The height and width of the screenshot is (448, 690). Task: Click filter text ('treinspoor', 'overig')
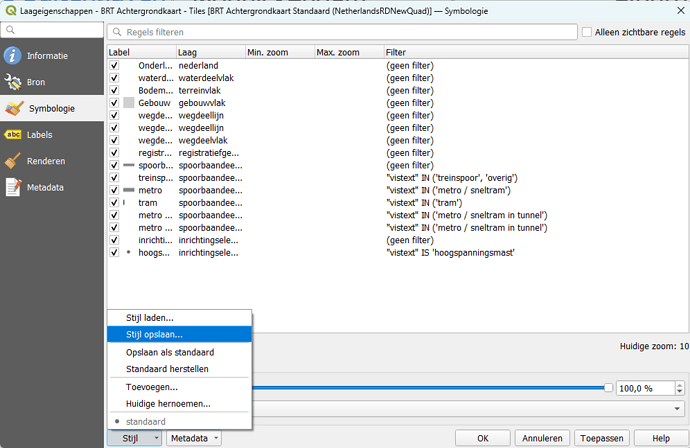pyautogui.click(x=475, y=178)
